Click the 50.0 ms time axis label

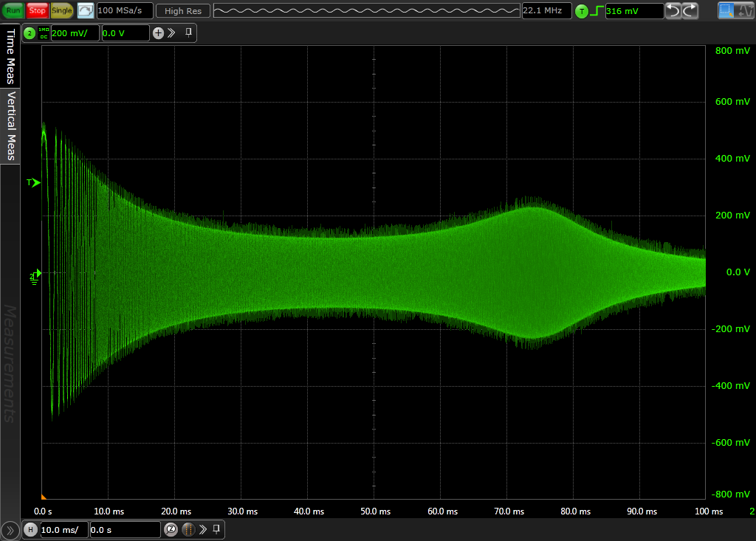[376, 511]
